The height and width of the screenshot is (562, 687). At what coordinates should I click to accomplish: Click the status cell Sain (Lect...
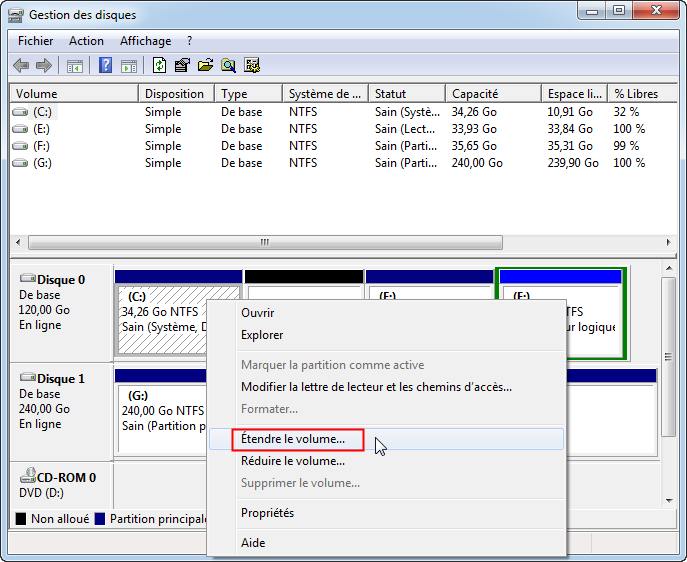click(x=405, y=129)
